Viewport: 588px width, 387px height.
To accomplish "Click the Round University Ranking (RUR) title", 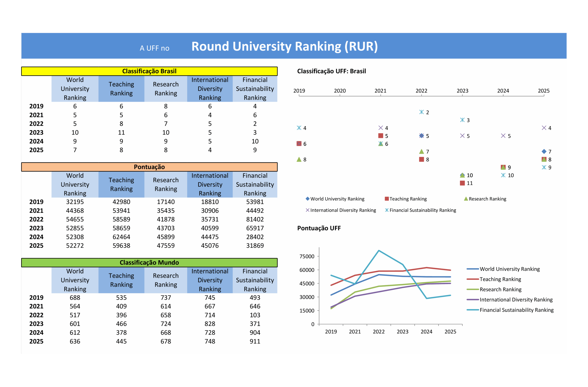I will (x=285, y=46).
